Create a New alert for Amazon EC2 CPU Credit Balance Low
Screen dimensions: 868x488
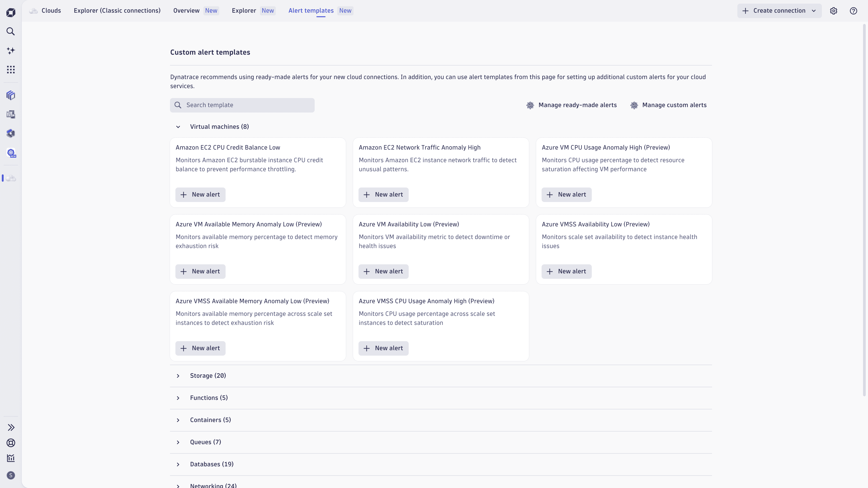pos(200,195)
